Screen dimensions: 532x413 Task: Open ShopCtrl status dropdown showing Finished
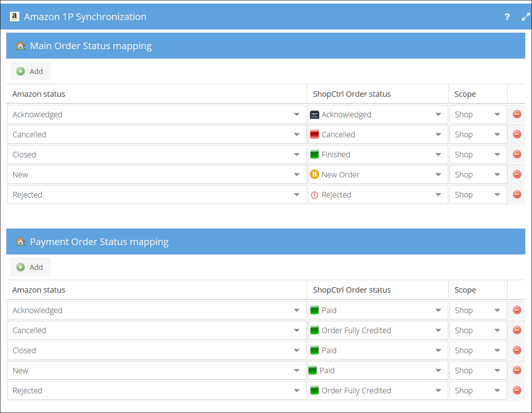377,155
